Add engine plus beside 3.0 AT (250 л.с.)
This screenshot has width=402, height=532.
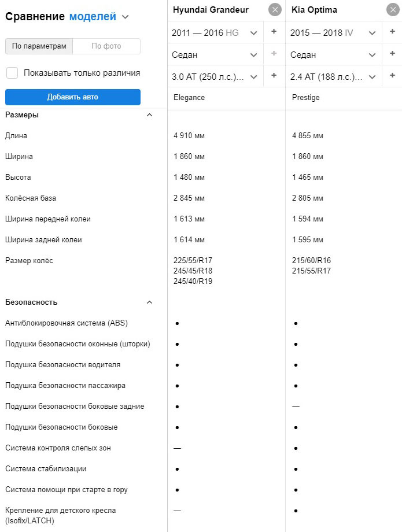click(x=274, y=76)
